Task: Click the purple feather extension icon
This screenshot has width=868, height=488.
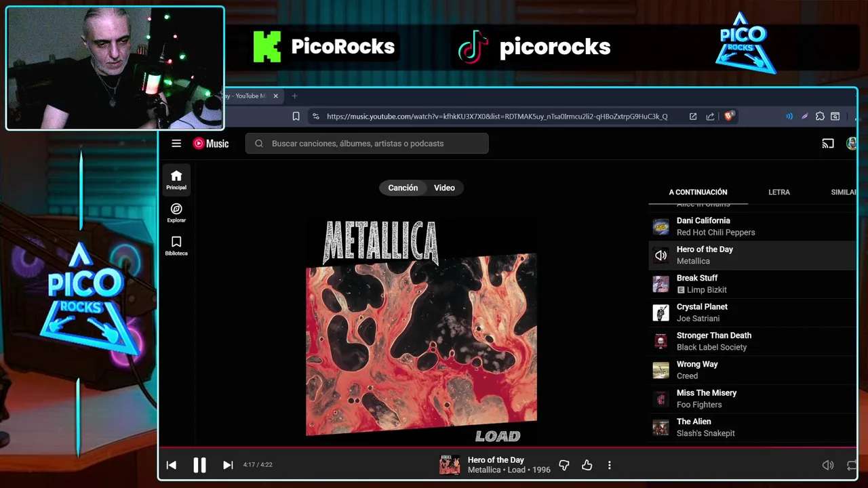Action: coord(805,117)
